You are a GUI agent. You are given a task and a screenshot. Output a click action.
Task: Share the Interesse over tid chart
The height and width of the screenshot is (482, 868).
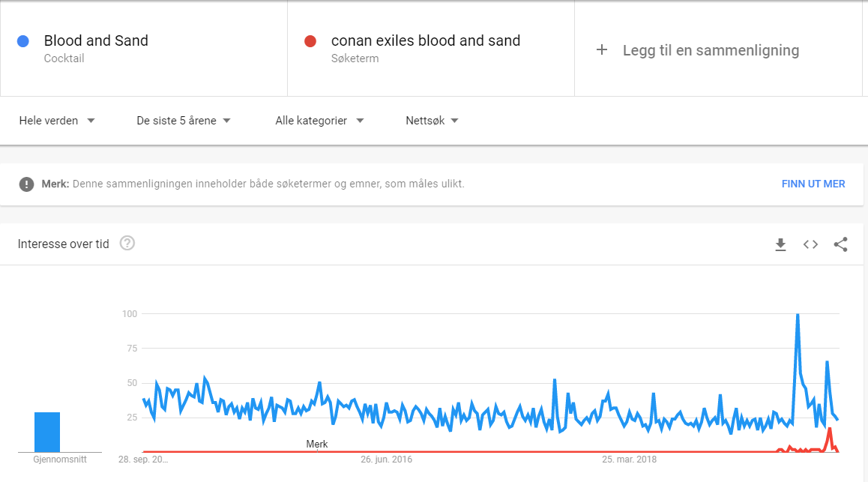[840, 244]
